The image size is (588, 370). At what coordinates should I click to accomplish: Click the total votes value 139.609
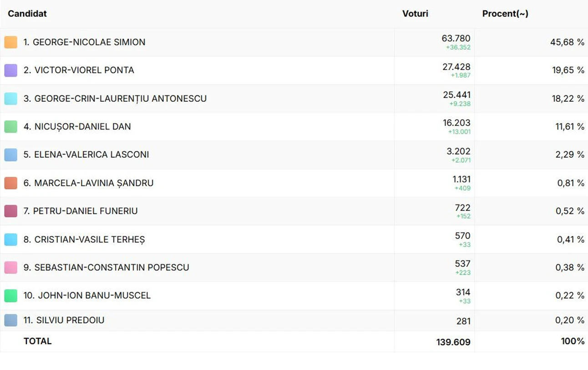point(453,342)
